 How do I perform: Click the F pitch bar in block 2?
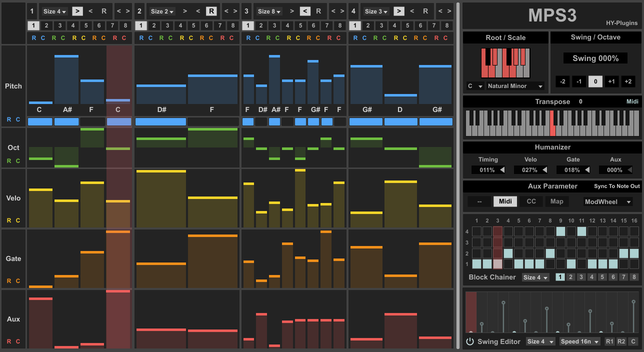click(x=212, y=90)
